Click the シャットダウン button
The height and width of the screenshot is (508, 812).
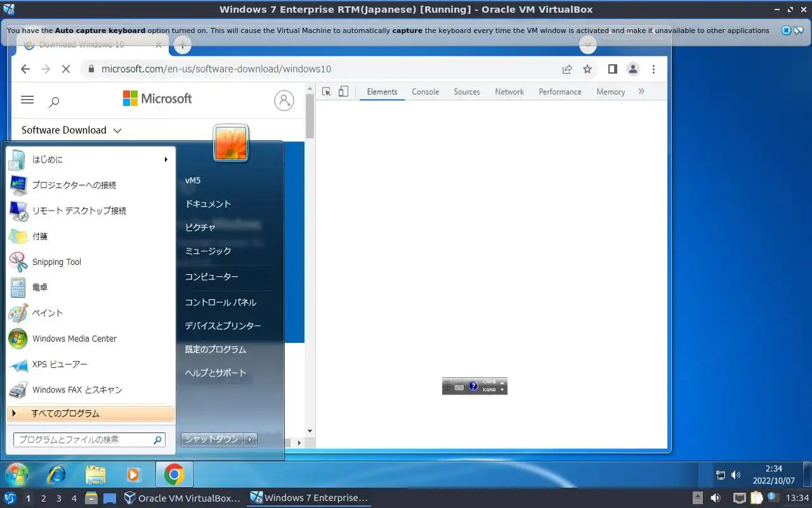(x=212, y=439)
